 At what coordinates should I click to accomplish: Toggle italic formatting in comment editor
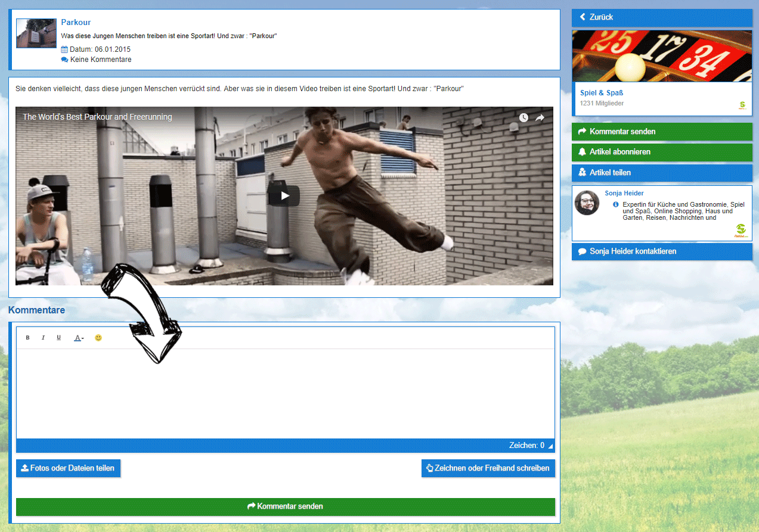click(43, 338)
